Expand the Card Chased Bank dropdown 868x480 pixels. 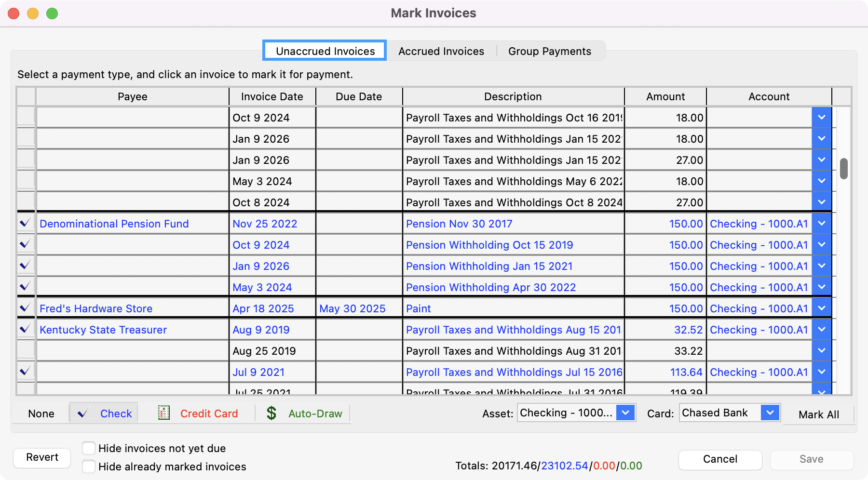coord(770,413)
